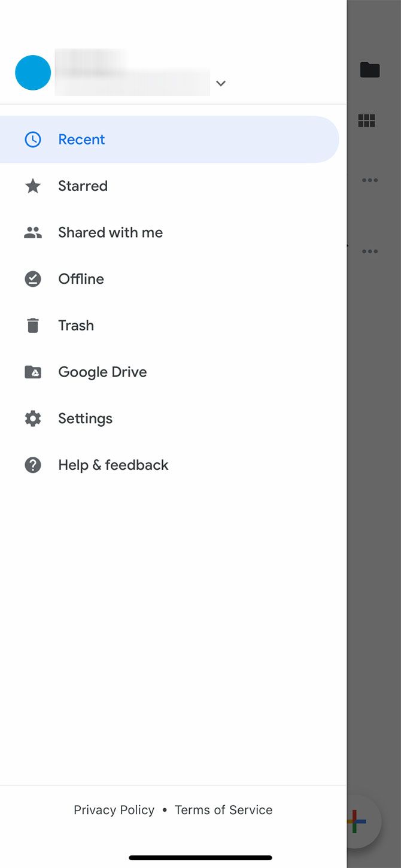Viewport: 401px width, 868px height.
Task: Click the Help question mark icon
Action: point(33,465)
